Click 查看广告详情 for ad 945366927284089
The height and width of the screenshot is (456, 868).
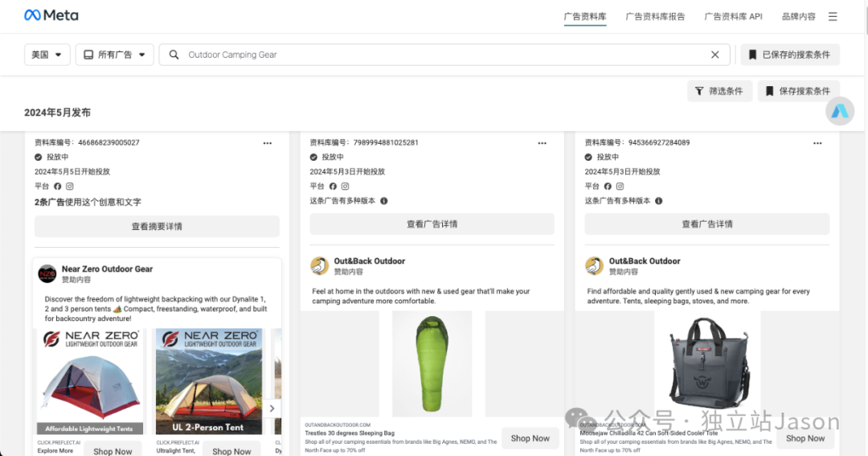click(707, 224)
